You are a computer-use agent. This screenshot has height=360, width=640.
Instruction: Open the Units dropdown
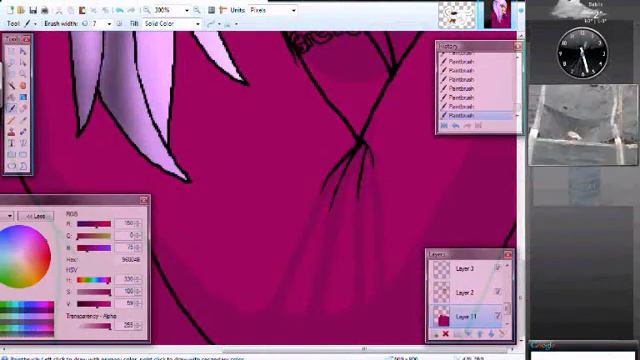[x=293, y=10]
